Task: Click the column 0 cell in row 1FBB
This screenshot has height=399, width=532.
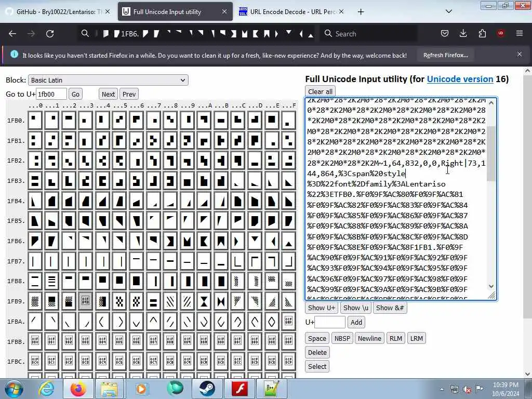Action: click(x=35, y=341)
